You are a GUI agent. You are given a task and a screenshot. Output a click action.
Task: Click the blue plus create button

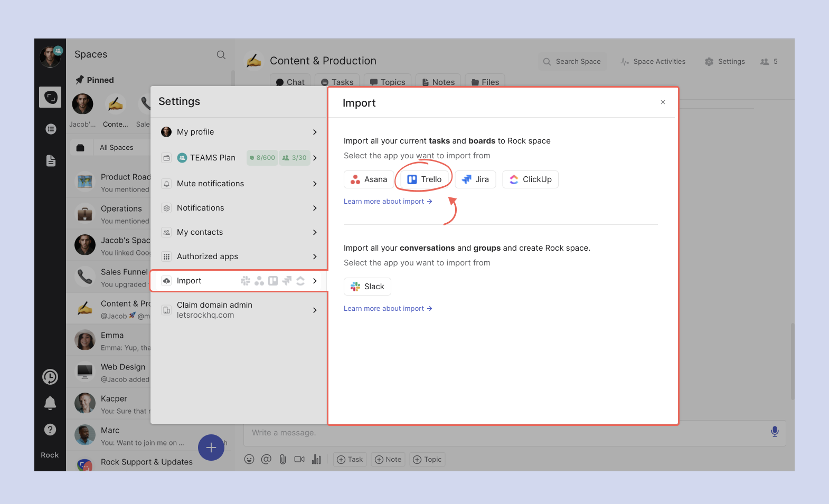tap(211, 448)
